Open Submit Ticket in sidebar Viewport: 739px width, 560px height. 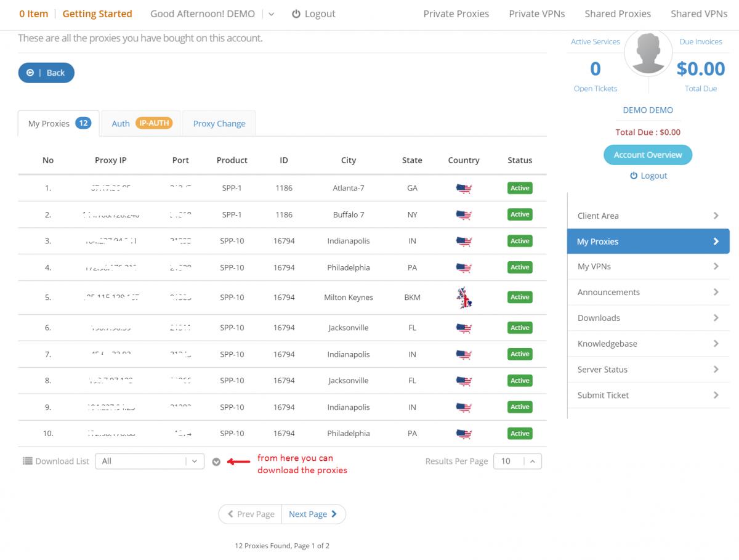[x=648, y=396]
